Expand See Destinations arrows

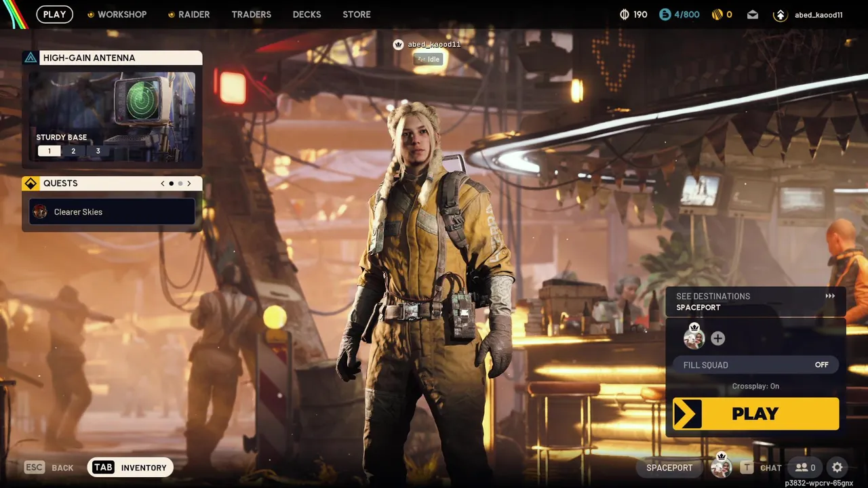(830, 296)
